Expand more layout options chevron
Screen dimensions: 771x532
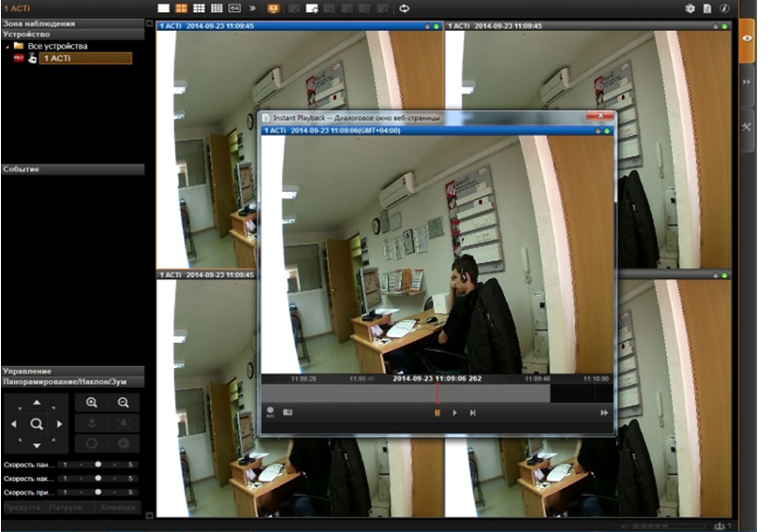[x=252, y=8]
